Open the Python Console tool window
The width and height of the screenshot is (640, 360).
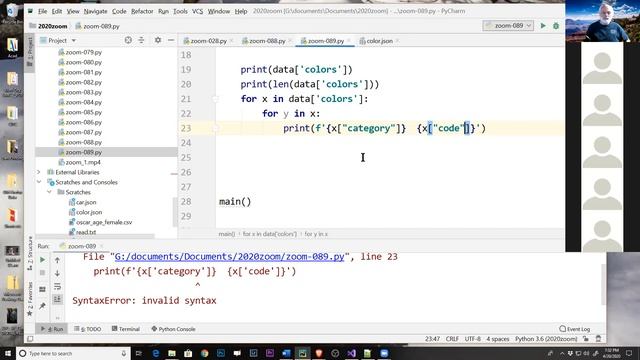[x=173, y=329]
